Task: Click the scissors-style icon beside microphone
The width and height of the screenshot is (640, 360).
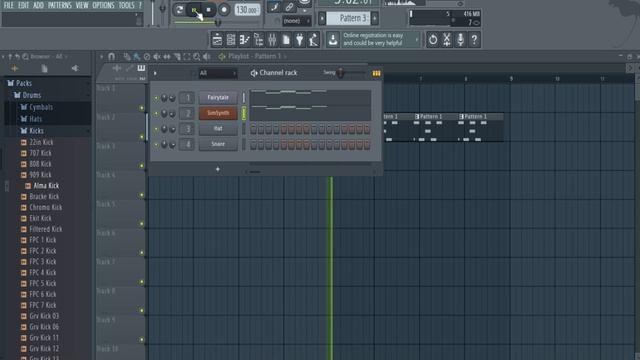Action: click(x=447, y=40)
